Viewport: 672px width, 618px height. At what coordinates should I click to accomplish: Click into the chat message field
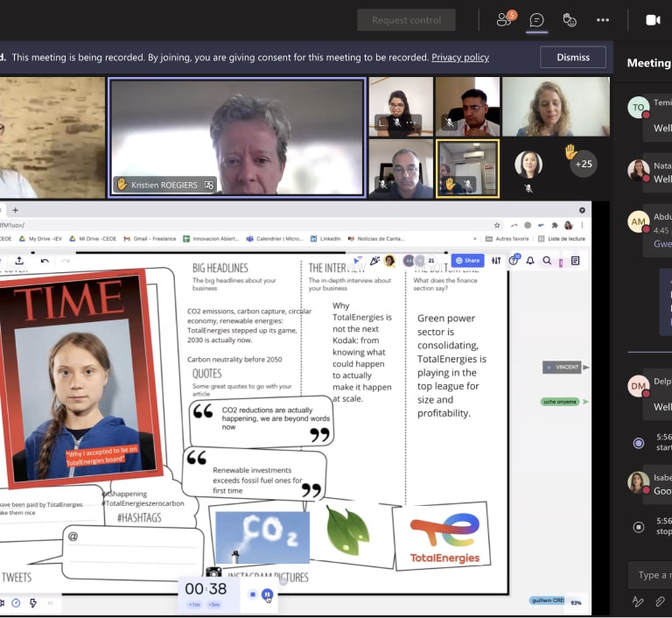(650, 575)
